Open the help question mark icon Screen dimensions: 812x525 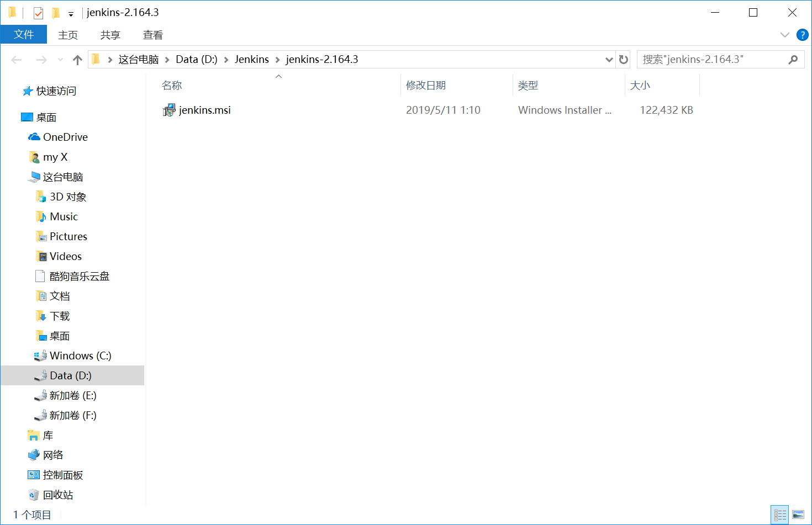click(x=802, y=35)
